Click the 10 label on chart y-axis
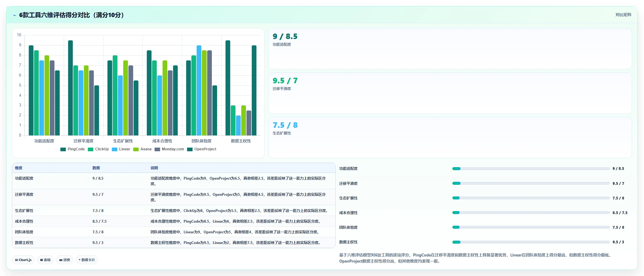644x276 pixels. point(19,35)
